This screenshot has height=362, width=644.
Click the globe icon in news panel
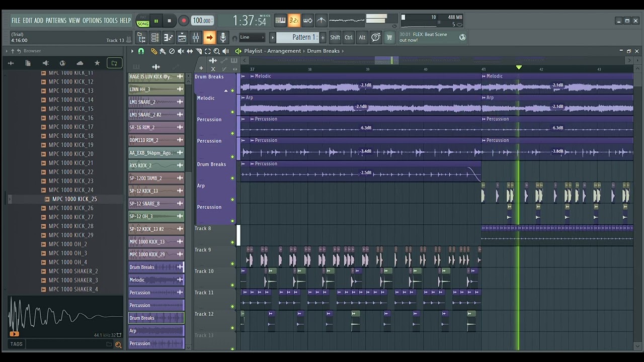[462, 37]
